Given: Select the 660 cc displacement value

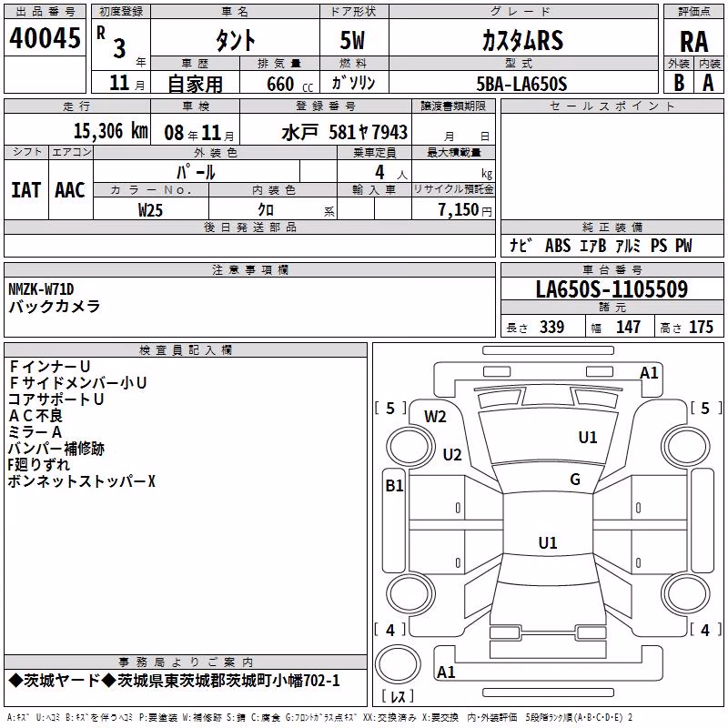Looking at the screenshot, I should point(289,84).
